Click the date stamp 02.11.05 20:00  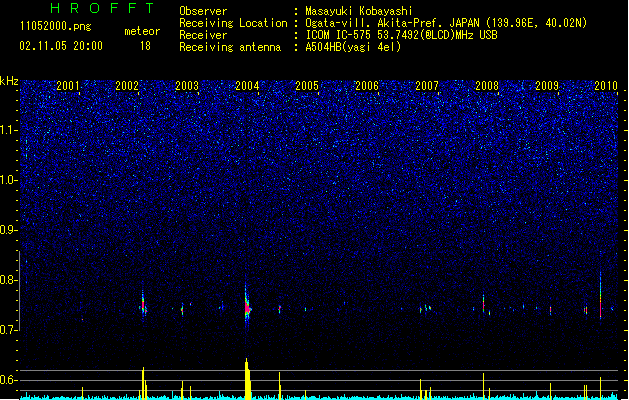pyautogui.click(x=61, y=46)
